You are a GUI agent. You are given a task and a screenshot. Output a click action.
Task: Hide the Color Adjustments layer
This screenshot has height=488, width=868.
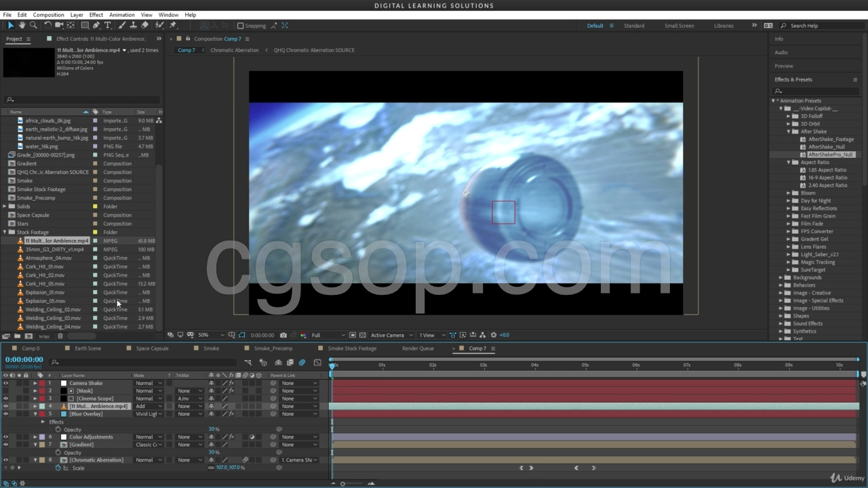tap(5, 437)
